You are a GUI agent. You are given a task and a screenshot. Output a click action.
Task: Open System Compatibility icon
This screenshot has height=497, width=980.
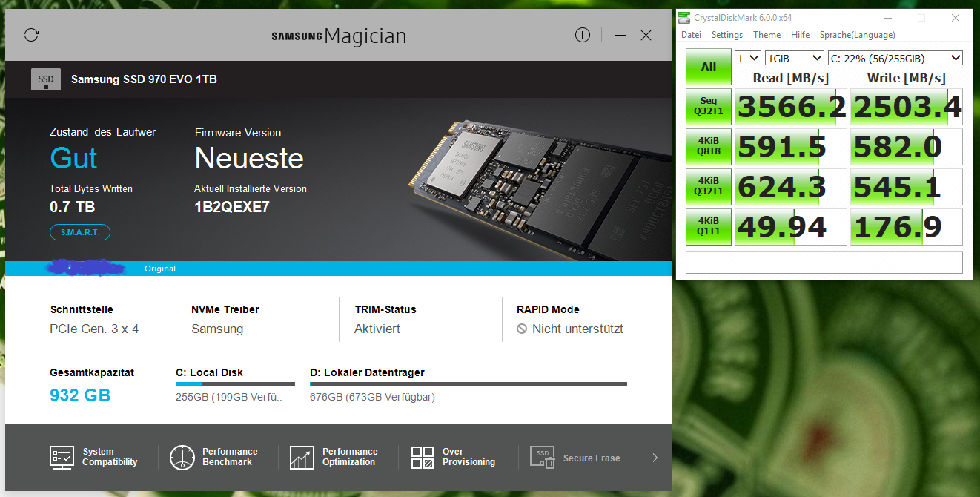(62, 457)
